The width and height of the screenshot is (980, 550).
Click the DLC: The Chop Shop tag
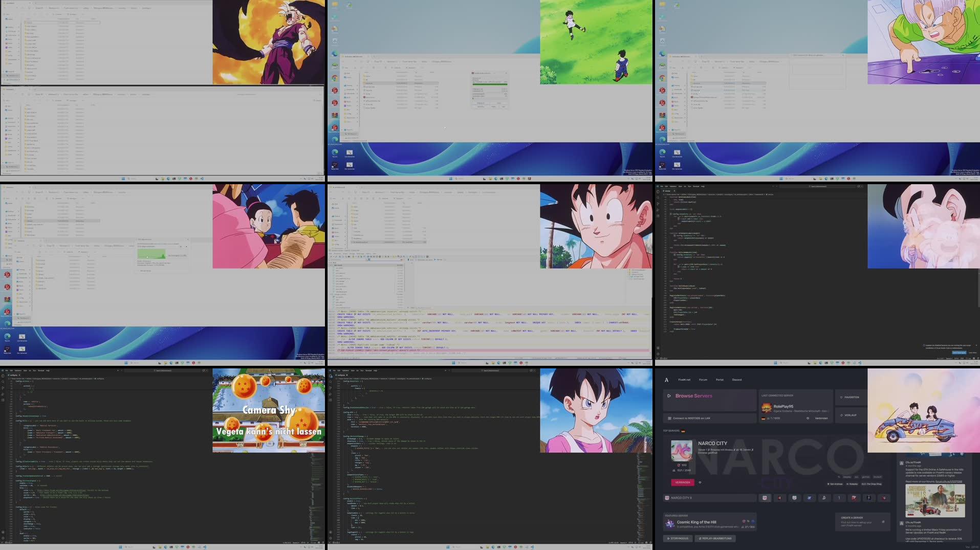click(872, 484)
